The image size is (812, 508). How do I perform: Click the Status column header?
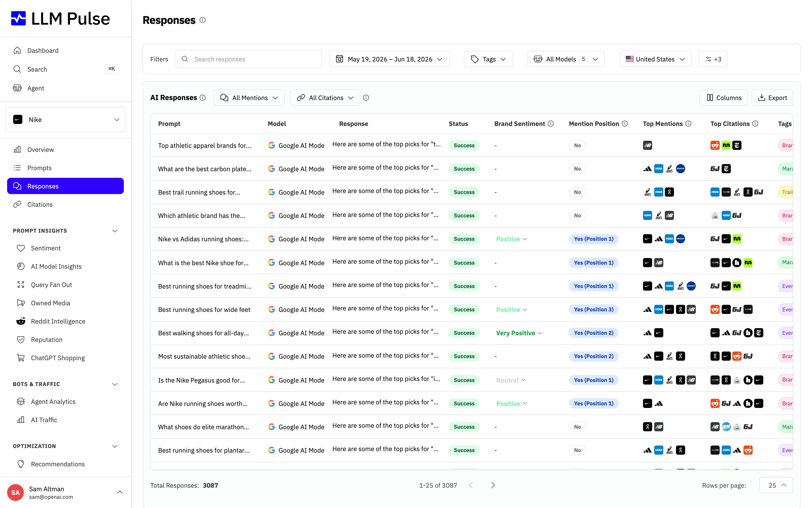(x=458, y=124)
